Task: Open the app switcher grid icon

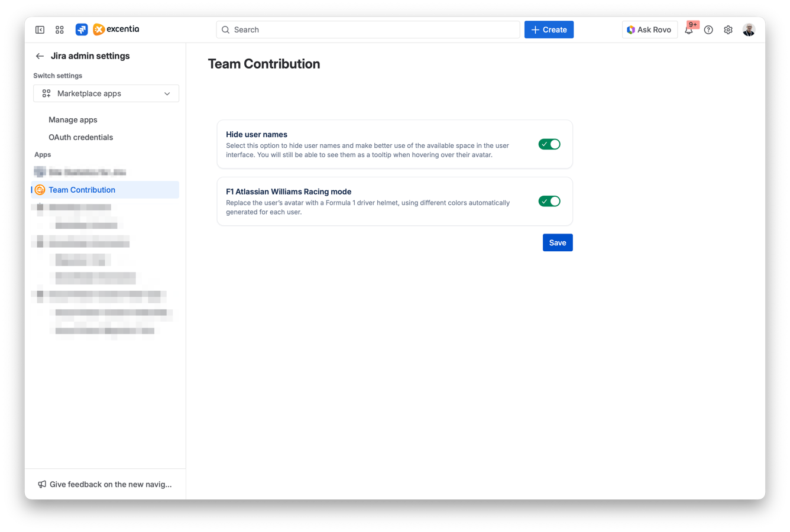Action: pyautogui.click(x=59, y=29)
